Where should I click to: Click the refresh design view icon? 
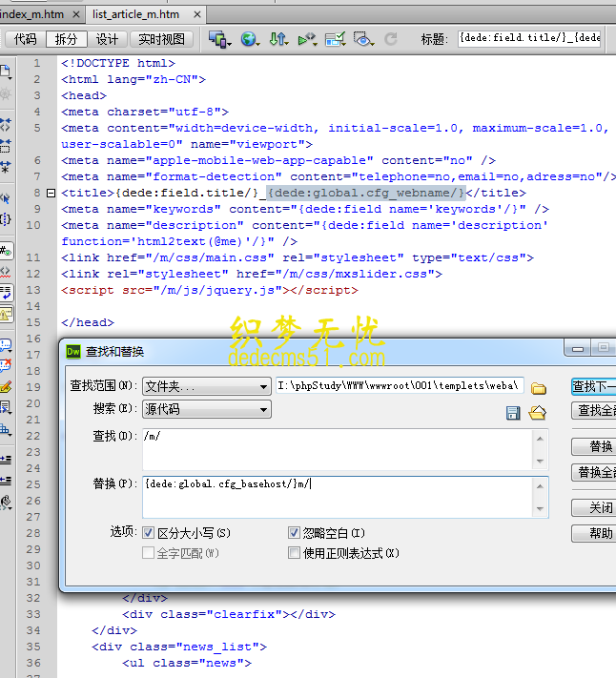391,39
